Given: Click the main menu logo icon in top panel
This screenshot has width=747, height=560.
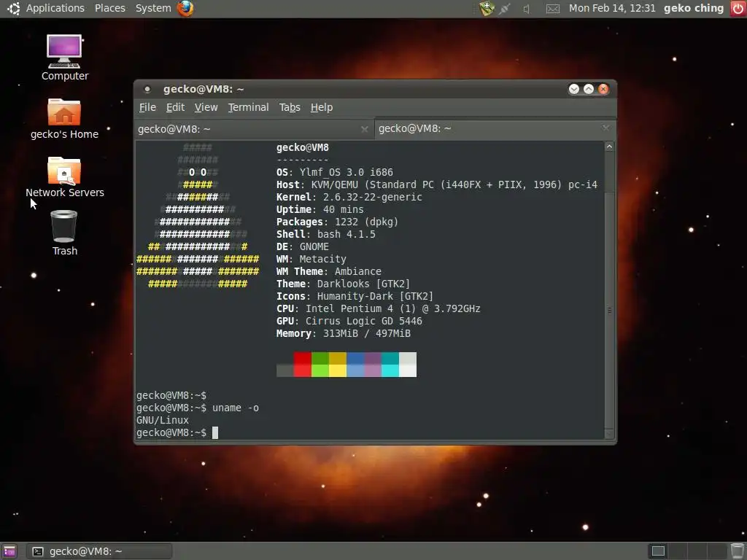Looking at the screenshot, I should click(13, 8).
